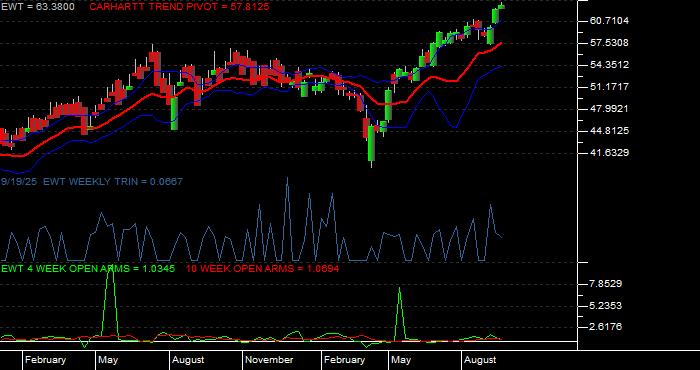The image size is (700, 370).
Task: Click the EWT 4 WEEK OPEN ARMS label
Action: [x=88, y=269]
